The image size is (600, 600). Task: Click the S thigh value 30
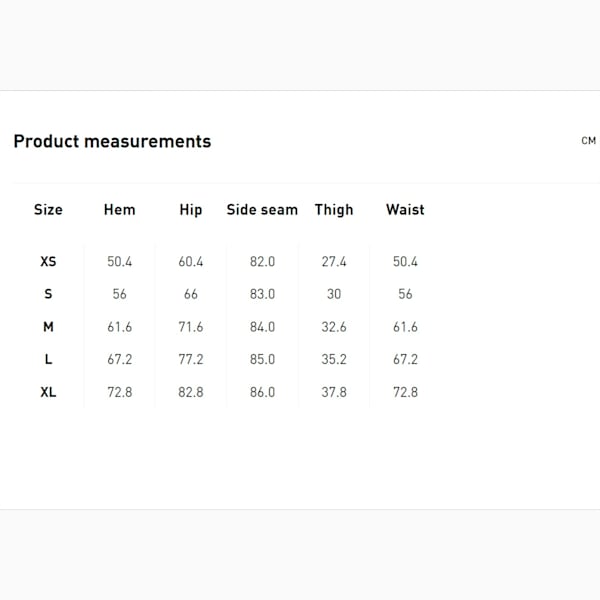pos(334,294)
